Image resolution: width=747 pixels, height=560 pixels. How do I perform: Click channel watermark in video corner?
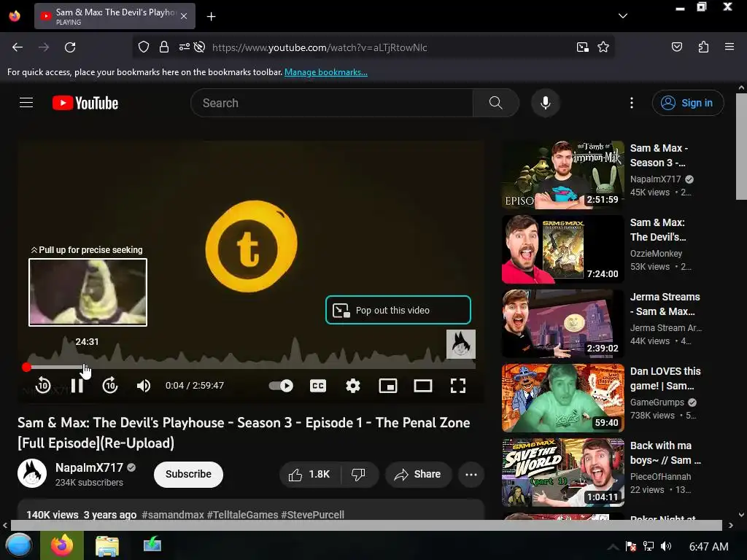(461, 344)
